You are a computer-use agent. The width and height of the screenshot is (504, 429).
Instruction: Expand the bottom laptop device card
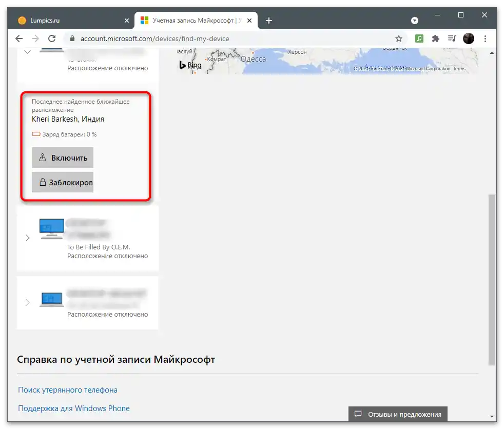pos(27,302)
